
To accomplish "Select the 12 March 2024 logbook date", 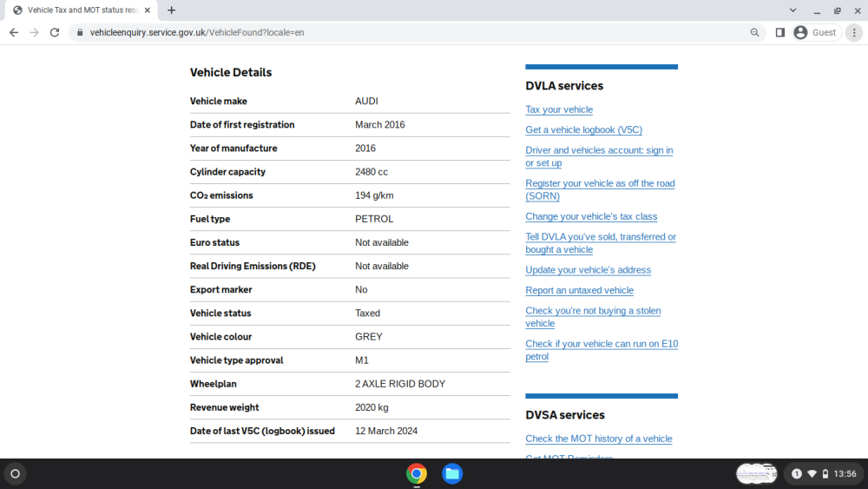I will pyautogui.click(x=386, y=431).
